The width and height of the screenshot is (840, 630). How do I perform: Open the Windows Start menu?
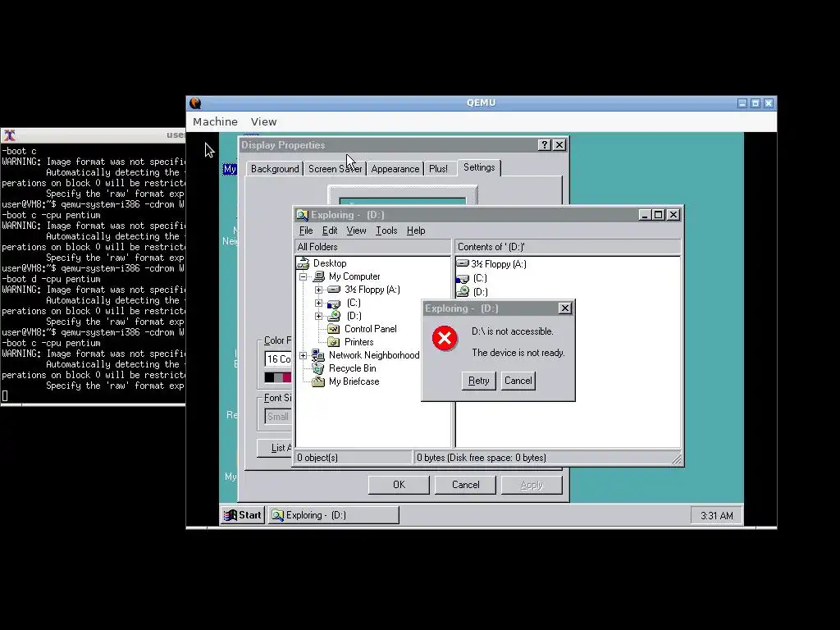point(243,515)
